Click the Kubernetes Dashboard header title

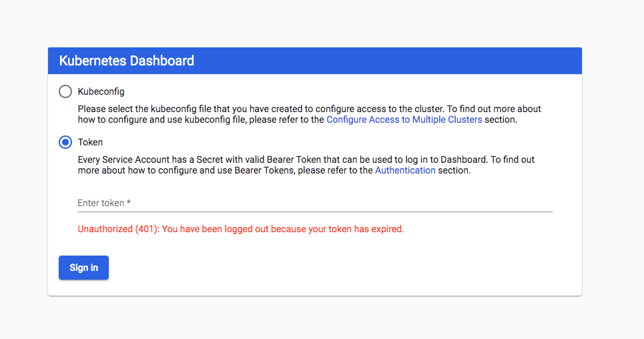(x=127, y=61)
